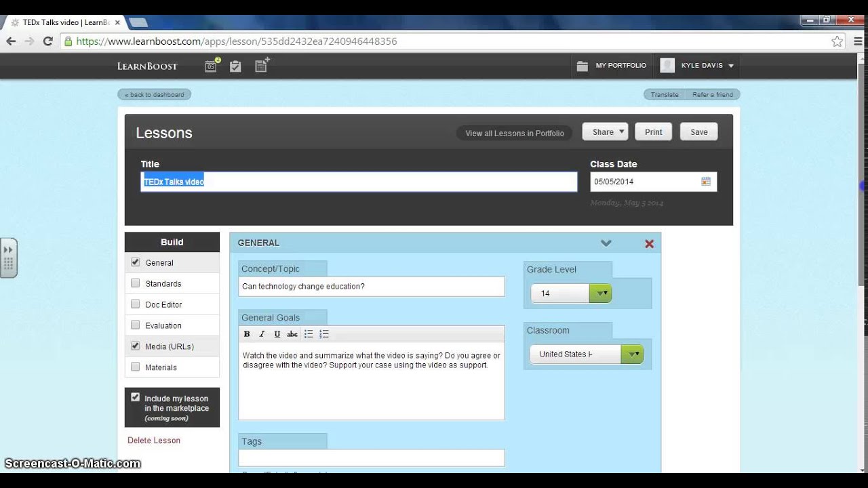Enable the Standards checkbox
868x488 pixels.
(135, 283)
